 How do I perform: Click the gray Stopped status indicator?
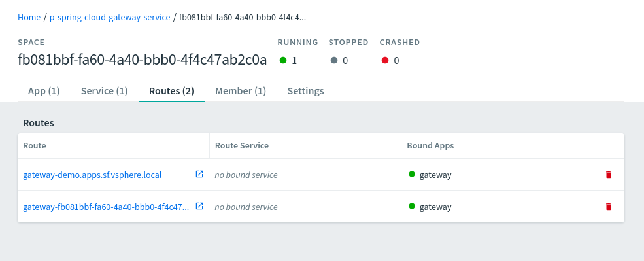pos(334,60)
